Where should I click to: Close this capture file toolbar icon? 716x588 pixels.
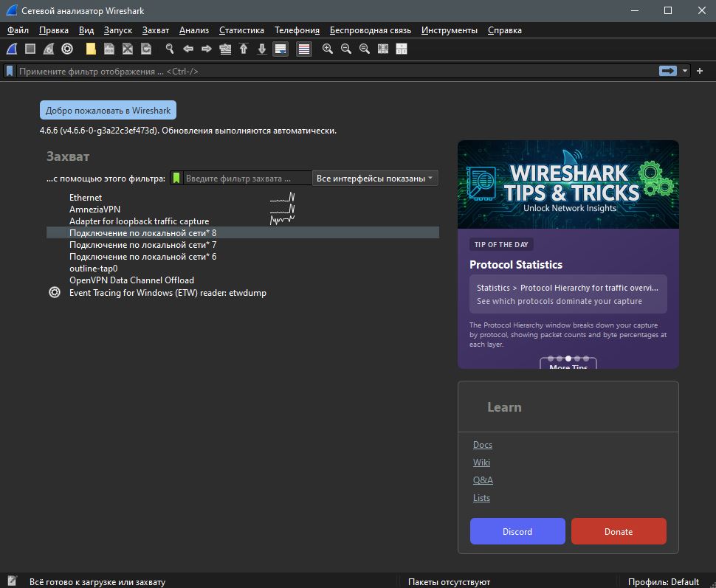click(128, 49)
